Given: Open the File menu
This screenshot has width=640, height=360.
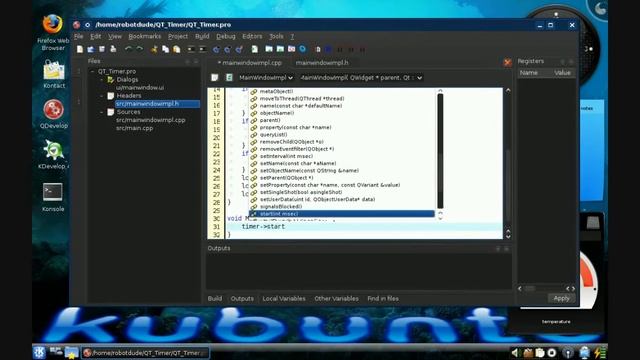Looking at the screenshot, I should 78,36.
